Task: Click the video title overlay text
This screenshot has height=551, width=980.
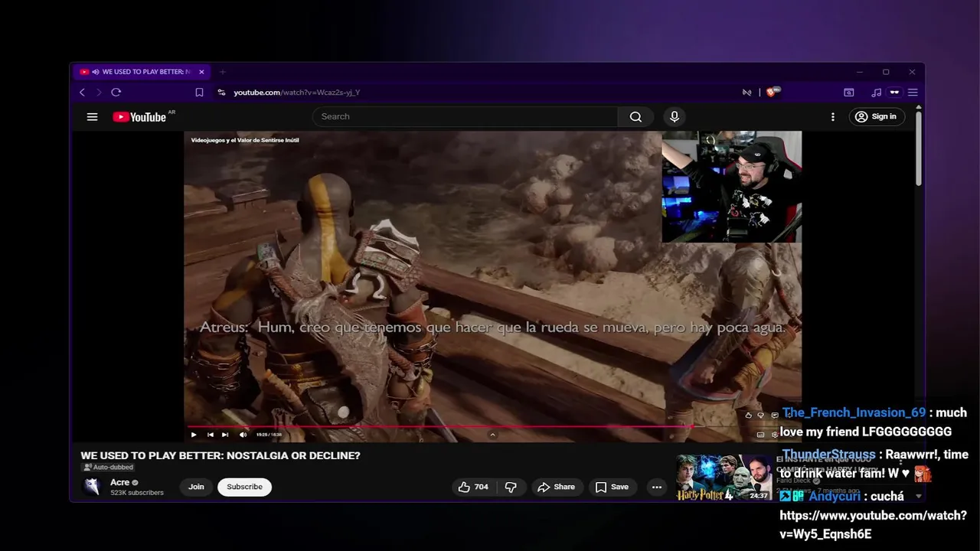Action: pyautogui.click(x=244, y=140)
